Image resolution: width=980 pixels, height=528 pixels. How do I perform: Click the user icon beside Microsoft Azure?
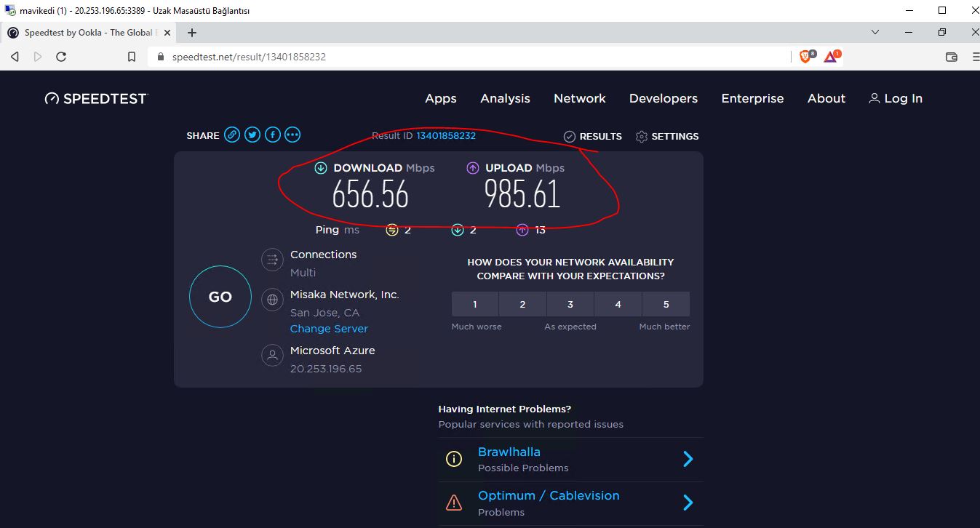point(272,356)
